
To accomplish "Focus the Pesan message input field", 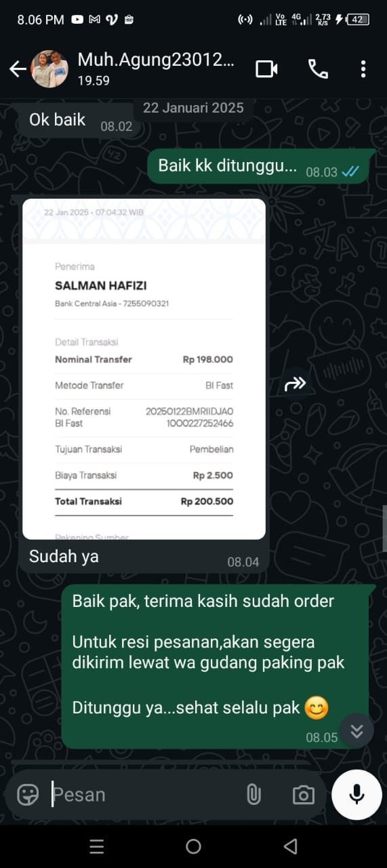I will pyautogui.click(x=142, y=794).
